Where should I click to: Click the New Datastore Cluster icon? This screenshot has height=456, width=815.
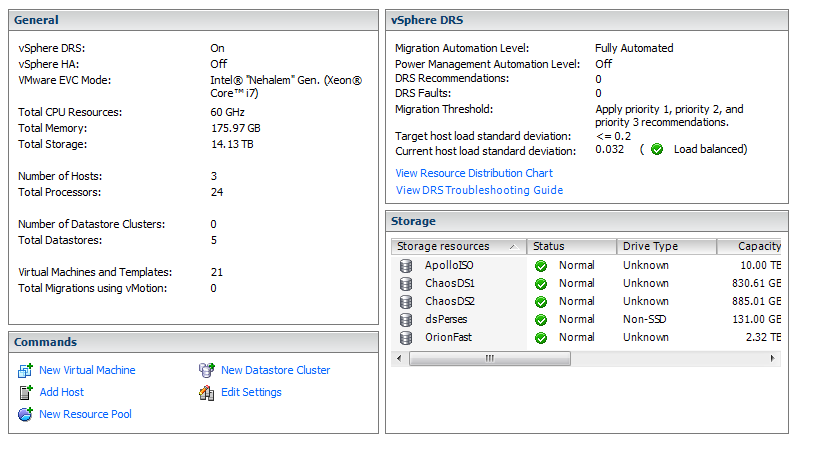tap(206, 370)
